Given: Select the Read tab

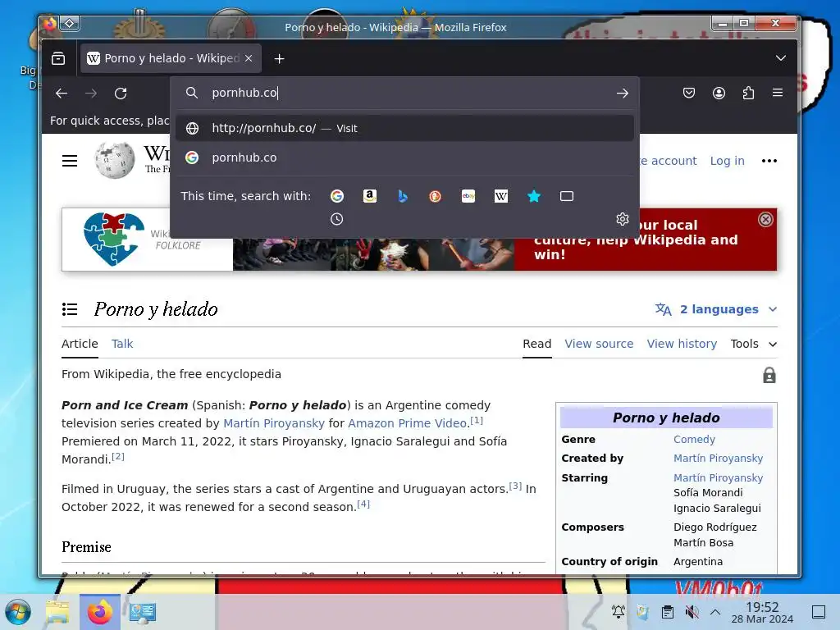Looking at the screenshot, I should [x=536, y=344].
